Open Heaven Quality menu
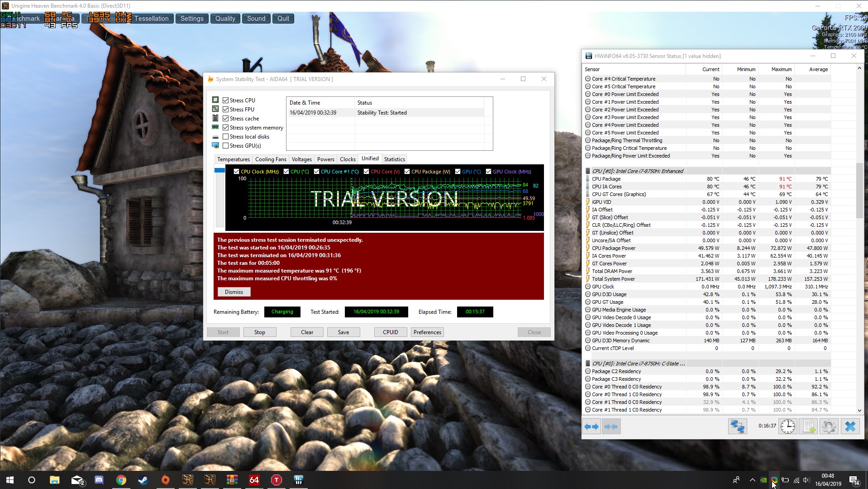Screen dimensions: 868x489 [225, 19]
